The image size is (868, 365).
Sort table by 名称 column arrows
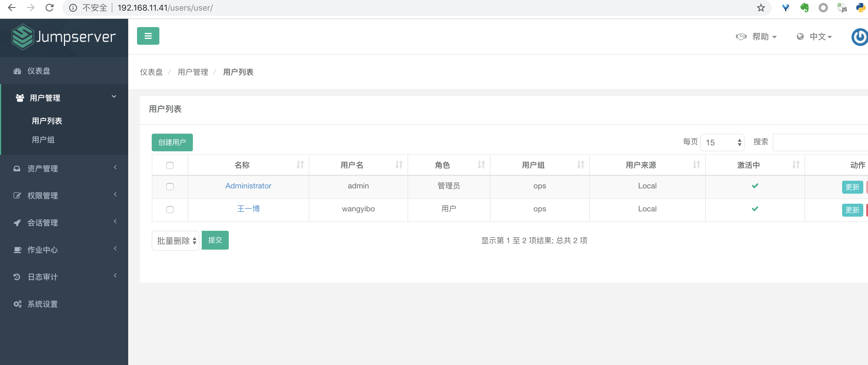tap(300, 165)
